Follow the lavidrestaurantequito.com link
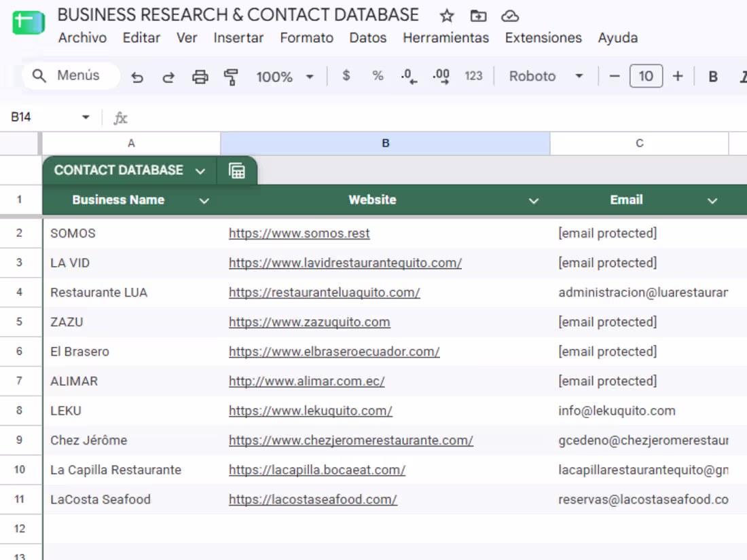This screenshot has width=747, height=560. 345,263
